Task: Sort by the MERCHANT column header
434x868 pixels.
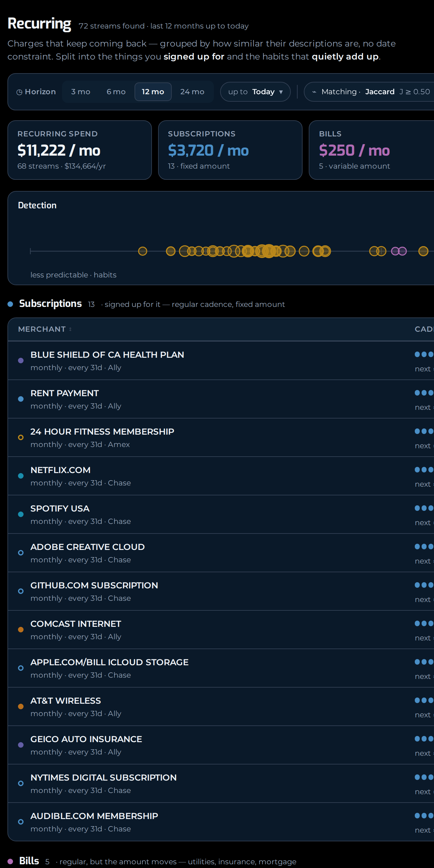Action: click(45, 329)
